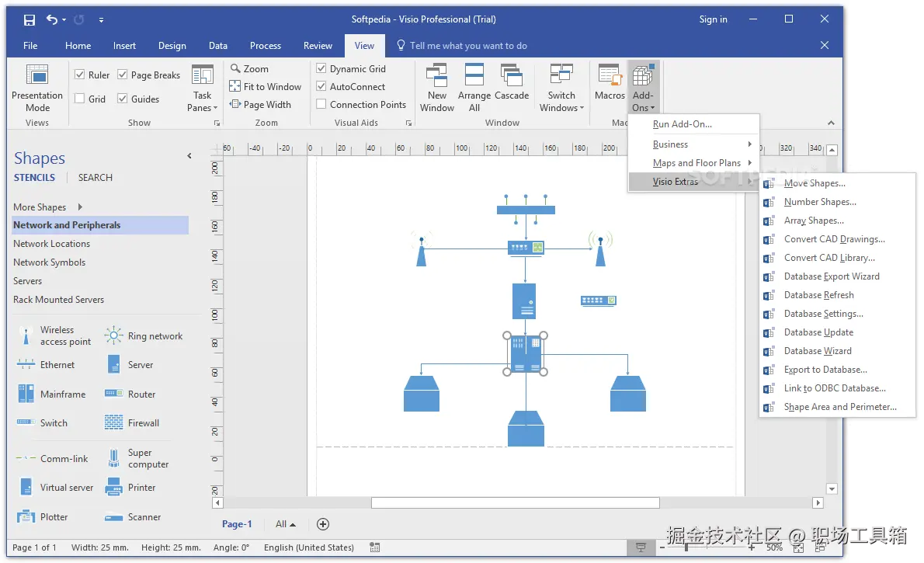Screen dimensions: 924x563
Task: Insert a new page with plus button
Action: tap(323, 524)
